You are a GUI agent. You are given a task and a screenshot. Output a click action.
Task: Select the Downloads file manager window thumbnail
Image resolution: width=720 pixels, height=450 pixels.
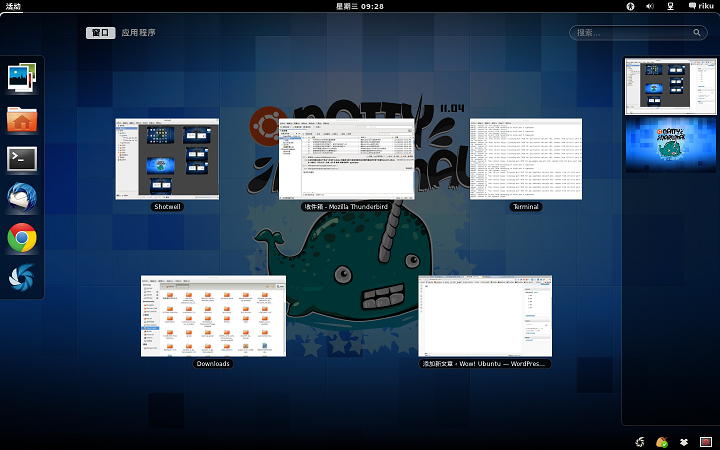pos(214,316)
